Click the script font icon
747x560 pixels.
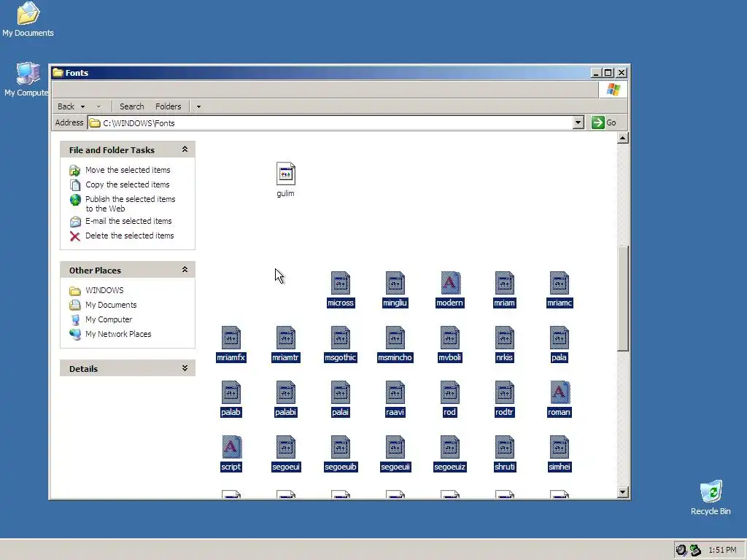(231, 447)
